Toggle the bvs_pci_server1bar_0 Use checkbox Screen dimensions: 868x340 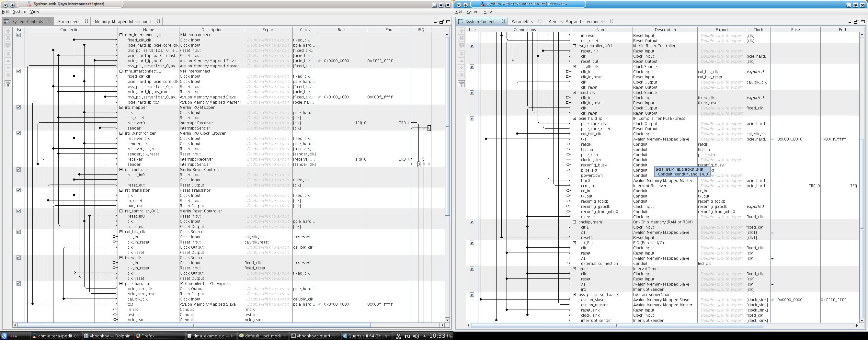[x=472, y=295]
